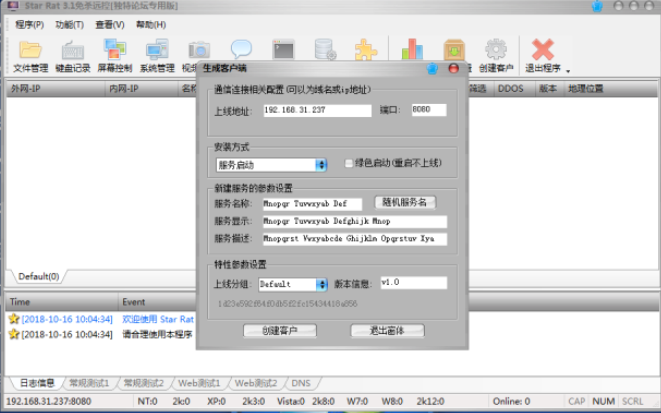Switch to the 常规测试1 tab
Screen dimensions: 661x413
point(89,383)
